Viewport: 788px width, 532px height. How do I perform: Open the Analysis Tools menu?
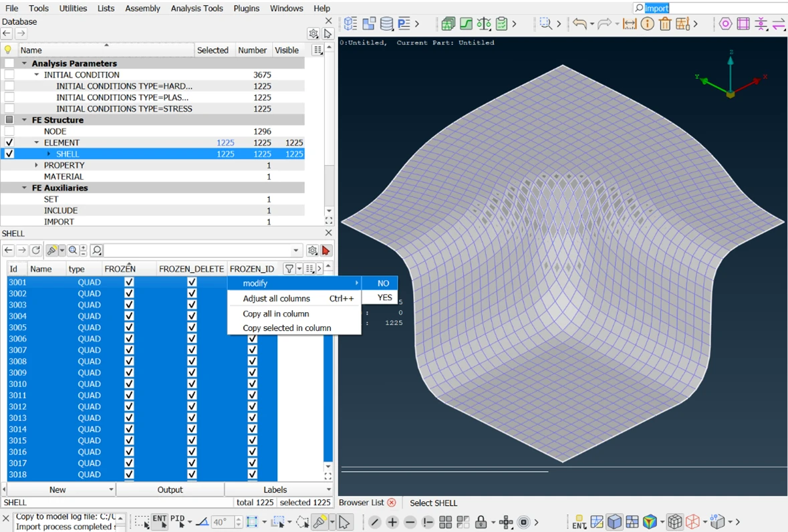(196, 8)
